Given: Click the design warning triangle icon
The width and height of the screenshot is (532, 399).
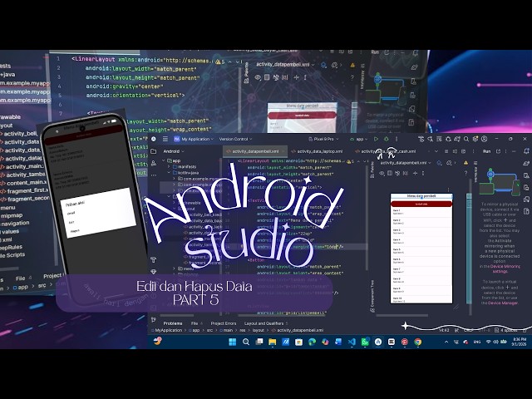Looking at the screenshot, I should (x=465, y=163).
